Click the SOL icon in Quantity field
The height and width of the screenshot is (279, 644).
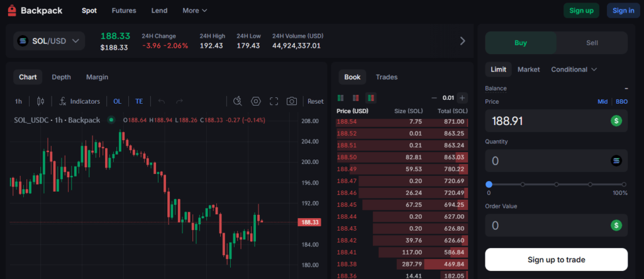(x=616, y=161)
